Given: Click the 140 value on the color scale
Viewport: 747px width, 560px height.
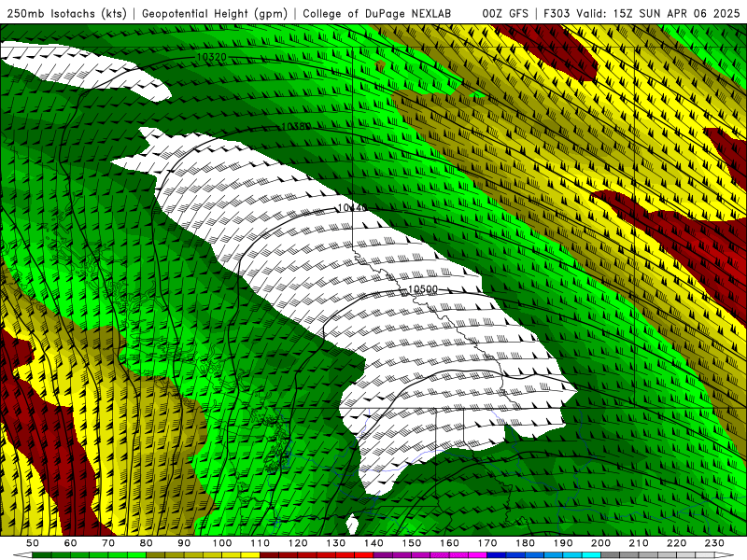Looking at the screenshot, I should (373, 543).
